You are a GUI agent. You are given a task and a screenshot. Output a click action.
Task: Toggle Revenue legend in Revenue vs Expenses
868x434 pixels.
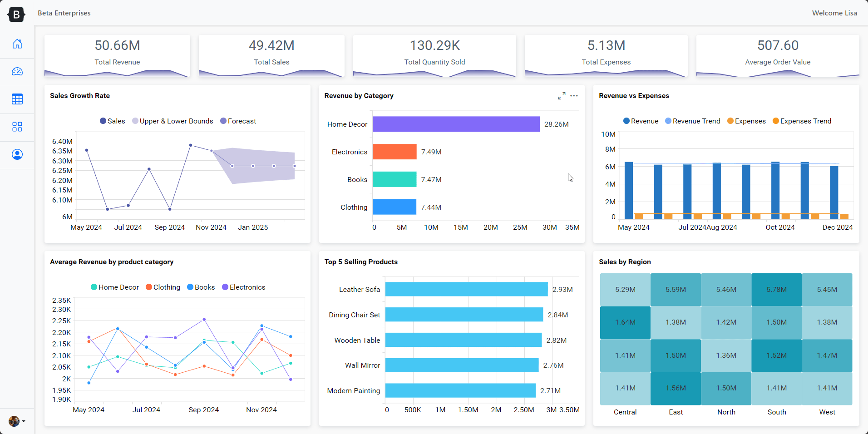point(641,121)
